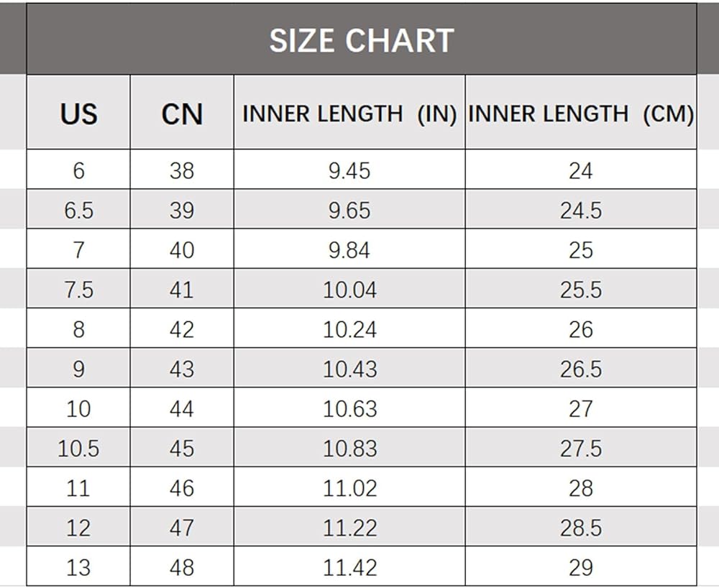Click the US size 13 cell
The width and height of the screenshot is (719, 588).
pyautogui.click(x=78, y=568)
